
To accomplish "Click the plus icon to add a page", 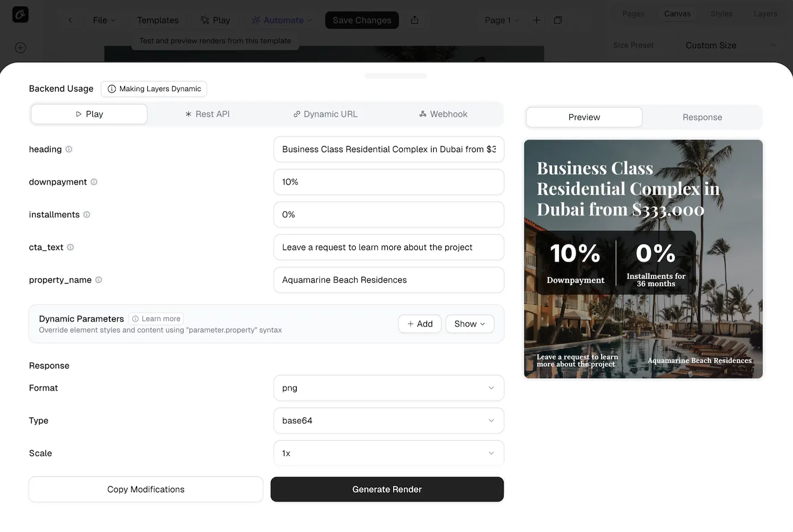I will click(536, 20).
